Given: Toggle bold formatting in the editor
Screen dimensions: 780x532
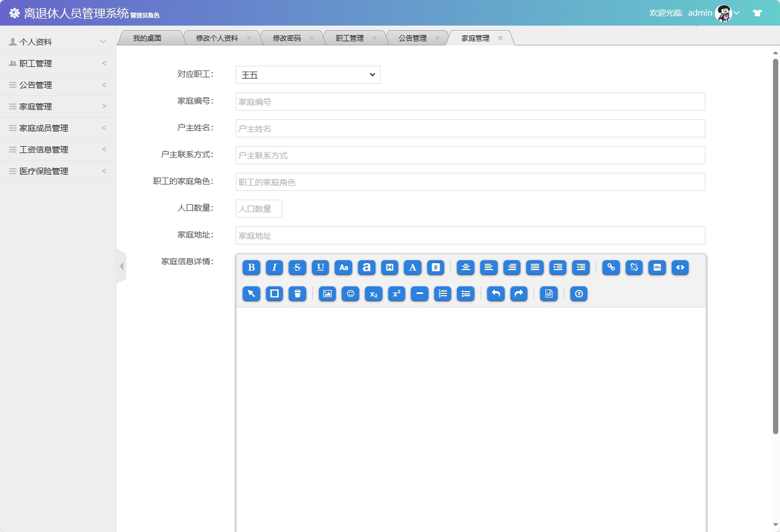Looking at the screenshot, I should (x=251, y=267).
